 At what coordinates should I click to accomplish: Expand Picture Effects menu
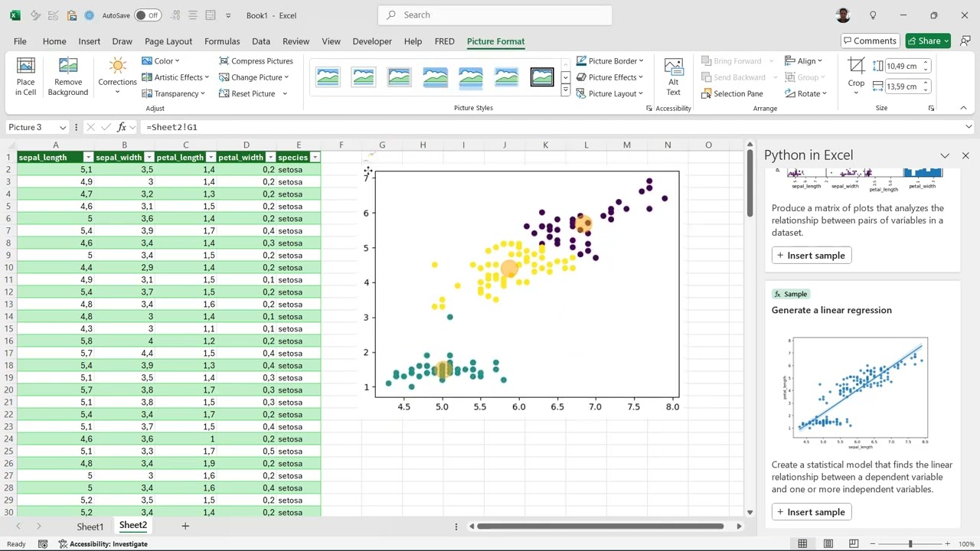click(609, 77)
